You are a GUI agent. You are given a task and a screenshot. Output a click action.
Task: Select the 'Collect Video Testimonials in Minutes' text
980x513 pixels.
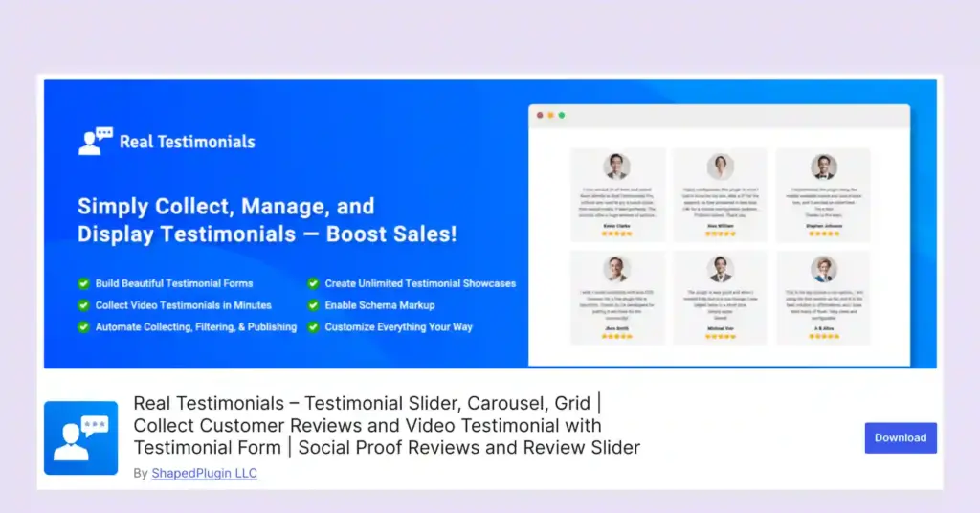(183, 305)
